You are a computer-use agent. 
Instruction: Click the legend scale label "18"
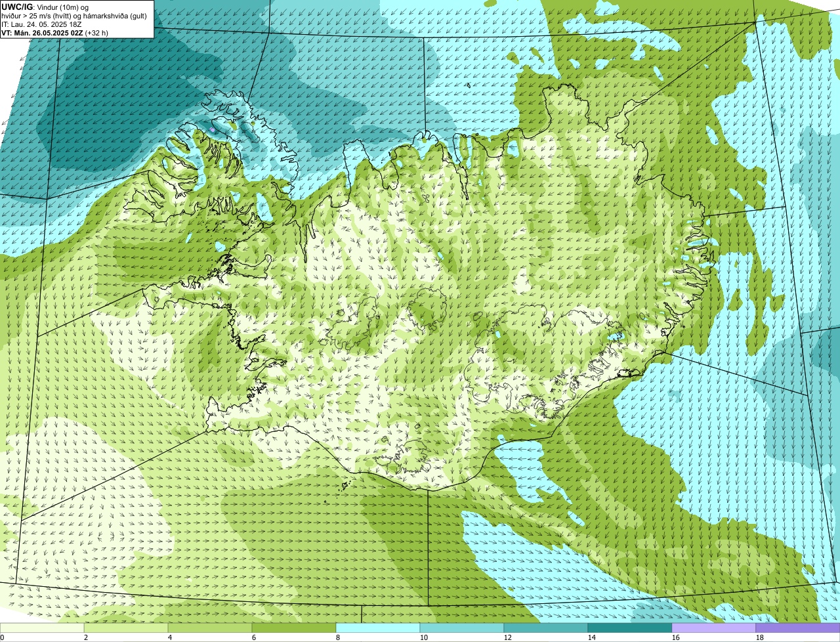point(760,637)
